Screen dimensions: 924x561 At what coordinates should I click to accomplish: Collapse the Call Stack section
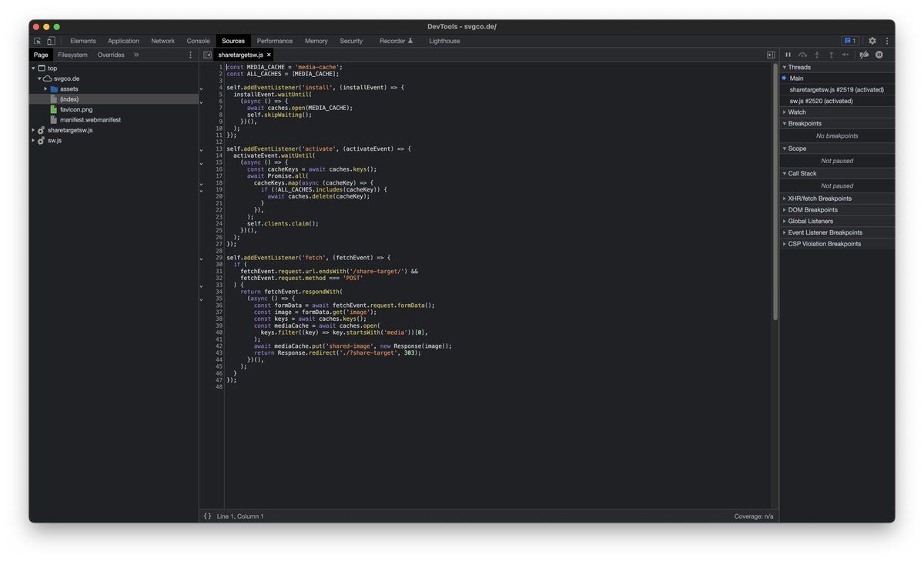(x=838, y=173)
